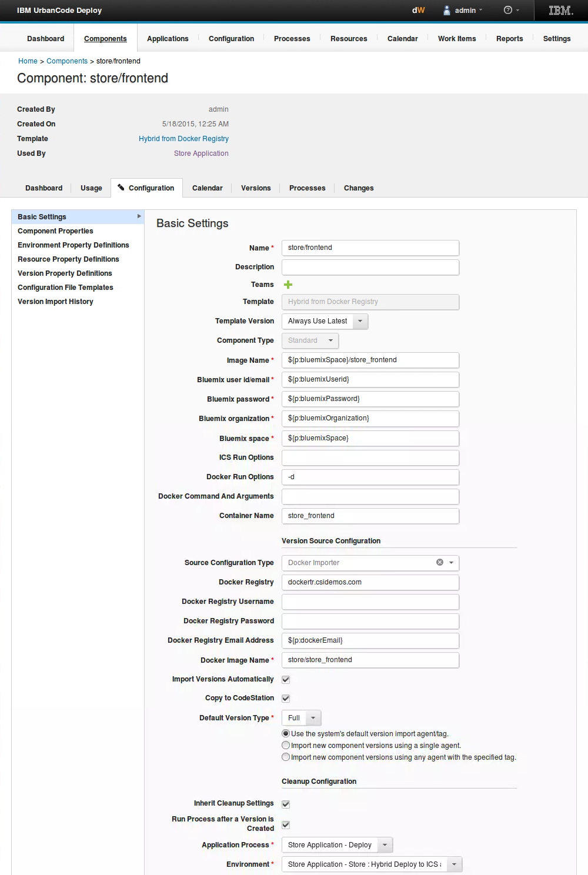This screenshot has height=875, width=588.
Task: Select import using a single agent radio
Action: coord(286,745)
